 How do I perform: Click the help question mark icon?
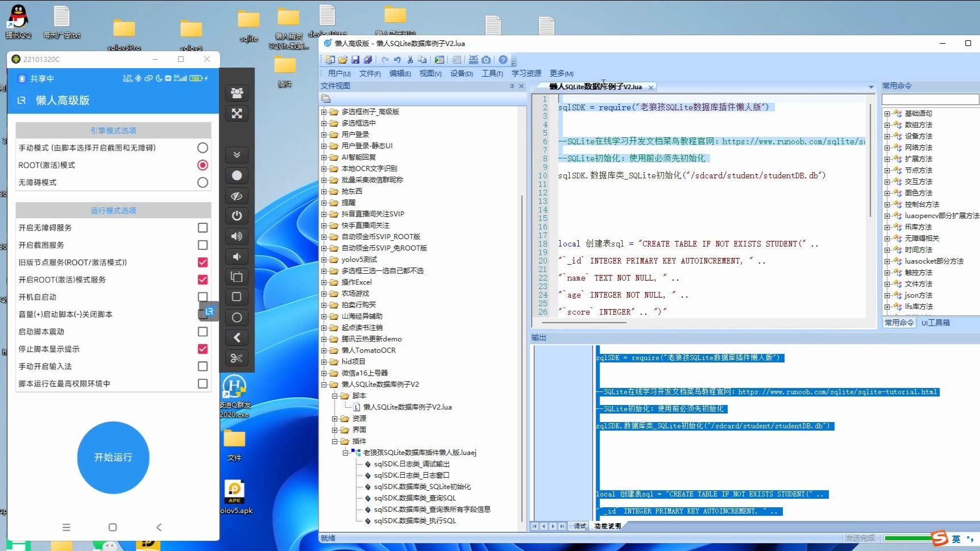503,60
